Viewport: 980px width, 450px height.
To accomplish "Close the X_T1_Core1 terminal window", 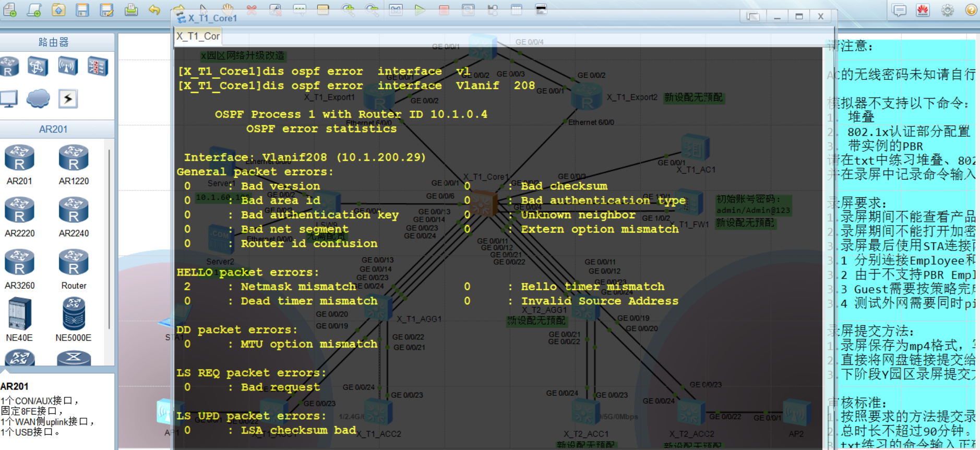I will pos(821,17).
